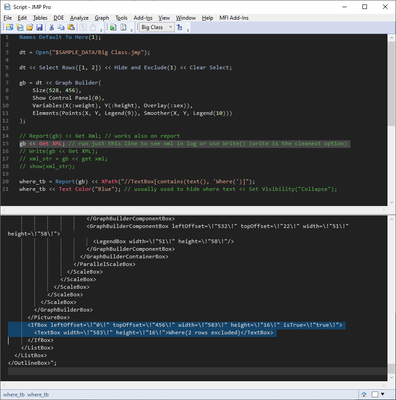
Task: Click the 'Variables(X(:weight)' code line
Action: point(113,106)
